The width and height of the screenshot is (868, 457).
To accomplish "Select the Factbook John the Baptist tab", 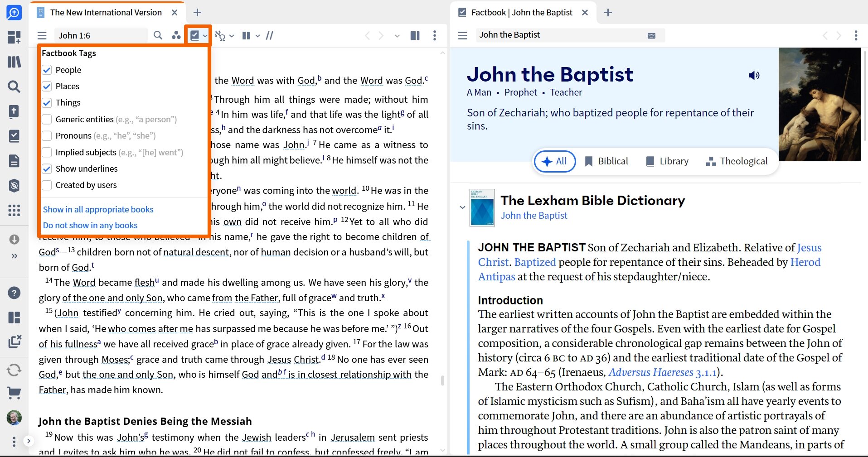I will coord(522,12).
